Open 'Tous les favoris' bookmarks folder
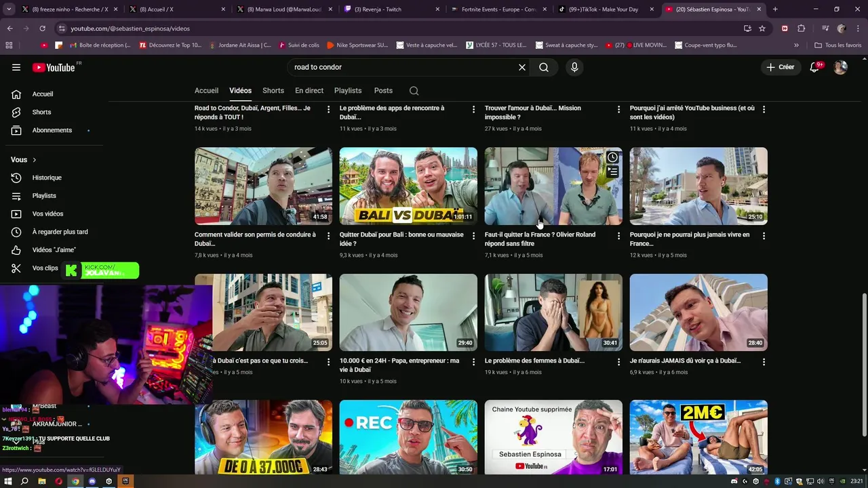The image size is (868, 488). [837, 45]
